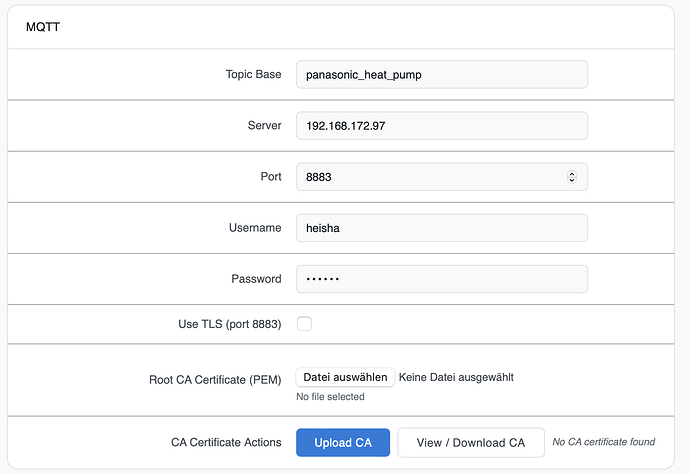Click the CA Certificate Actions label
Screen dimensions: 690x474
(x=226, y=442)
